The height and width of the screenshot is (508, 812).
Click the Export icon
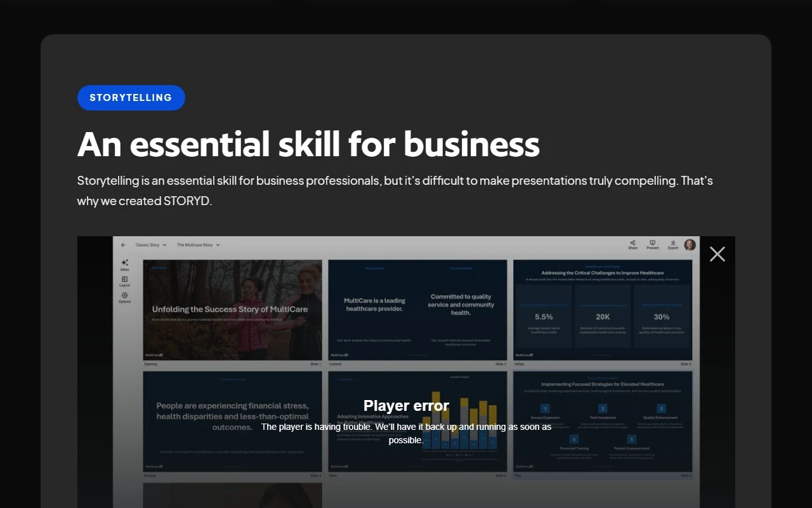coord(673,244)
